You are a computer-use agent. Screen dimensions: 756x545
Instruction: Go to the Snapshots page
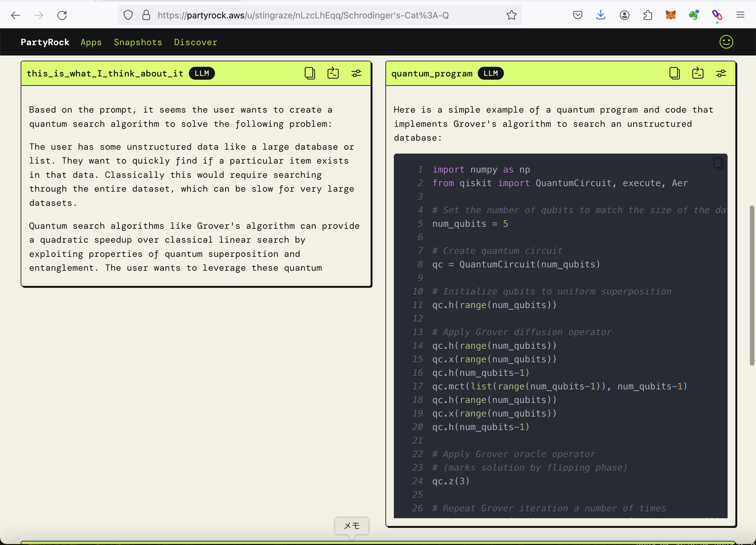[x=138, y=42]
